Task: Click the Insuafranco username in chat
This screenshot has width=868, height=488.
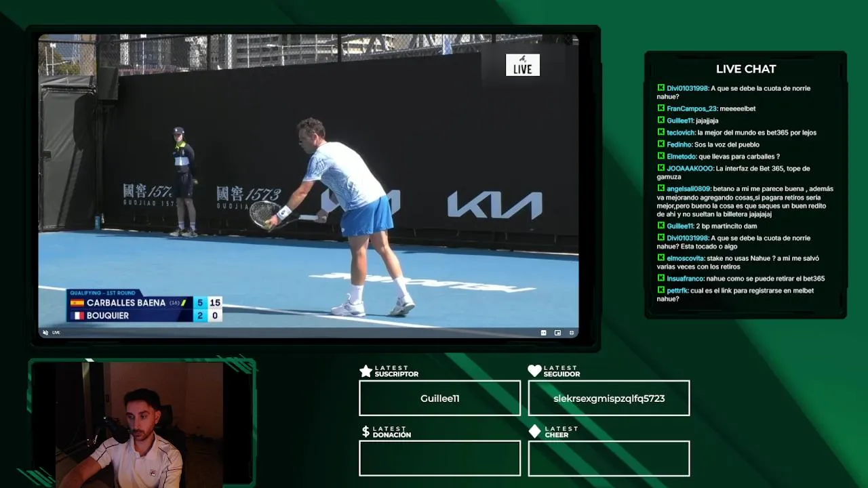Action: tap(686, 279)
